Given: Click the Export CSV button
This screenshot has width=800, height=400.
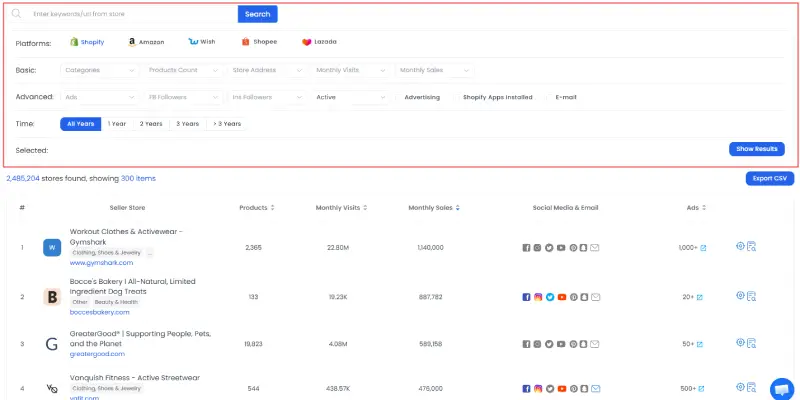Looking at the screenshot, I should [x=770, y=179].
